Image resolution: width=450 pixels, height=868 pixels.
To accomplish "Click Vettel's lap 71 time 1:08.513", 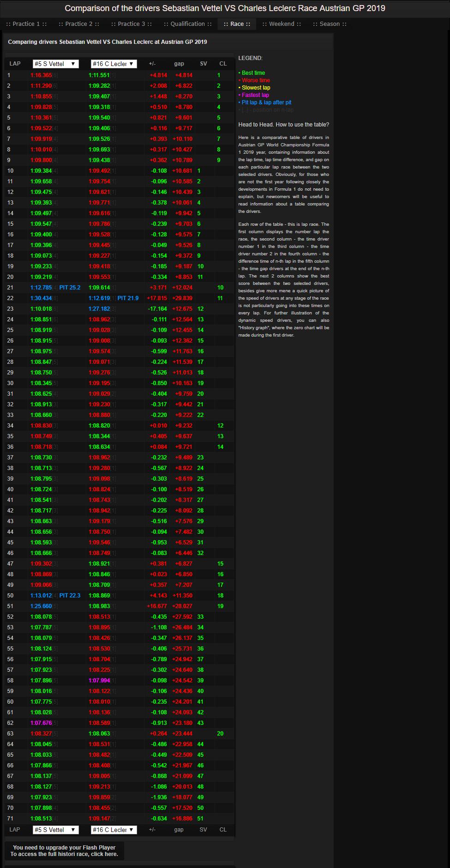I will coord(41,819).
